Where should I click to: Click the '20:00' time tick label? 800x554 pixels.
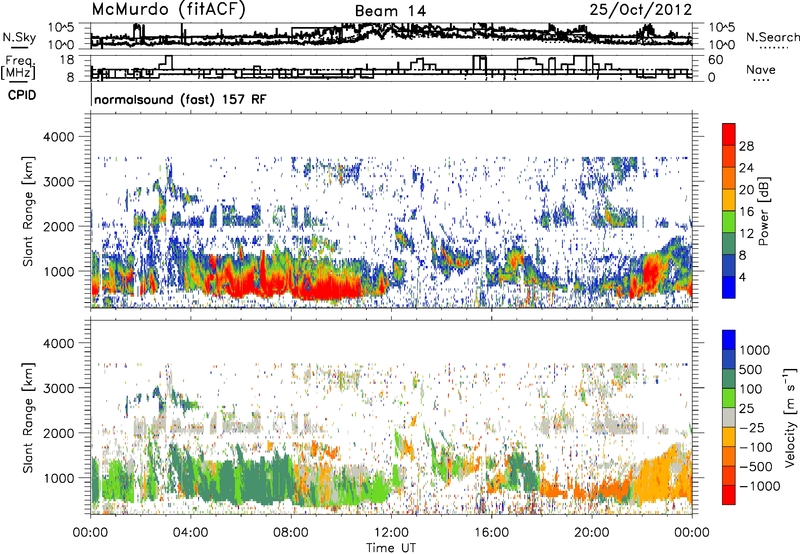(591, 533)
